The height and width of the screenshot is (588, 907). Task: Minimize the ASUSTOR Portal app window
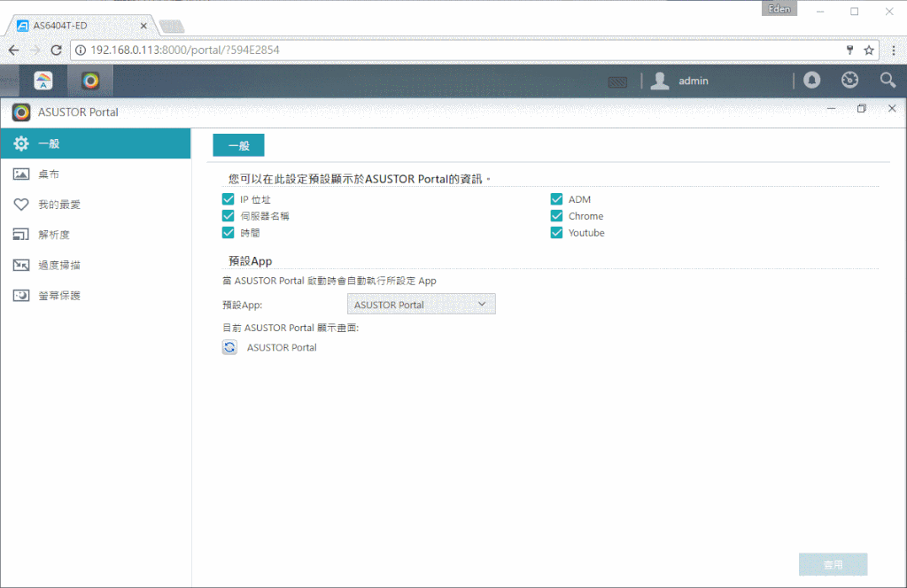pyautogui.click(x=831, y=109)
